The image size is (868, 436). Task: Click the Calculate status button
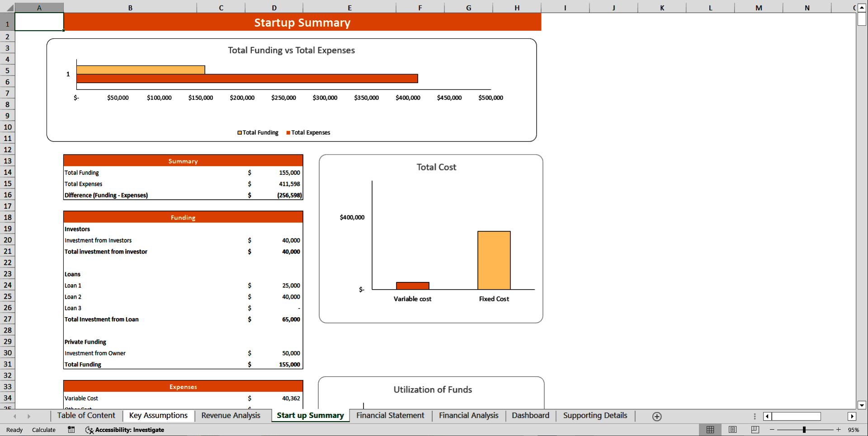click(43, 430)
